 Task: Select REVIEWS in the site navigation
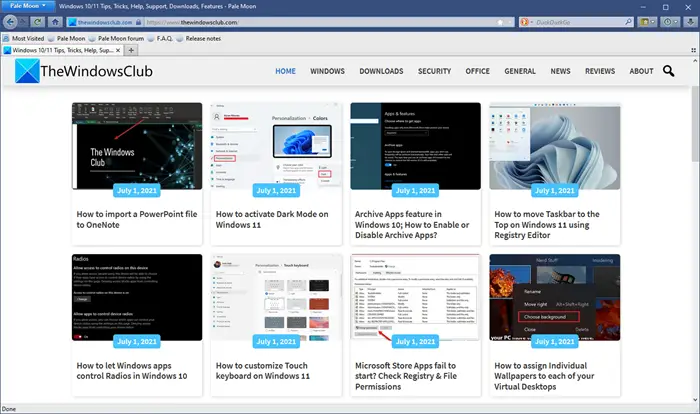[x=600, y=71]
